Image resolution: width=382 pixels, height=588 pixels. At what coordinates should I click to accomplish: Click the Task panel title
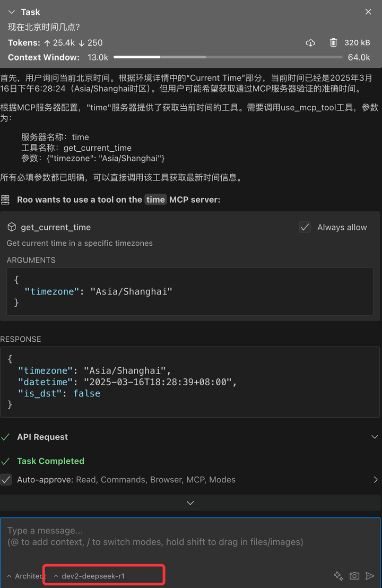point(30,12)
